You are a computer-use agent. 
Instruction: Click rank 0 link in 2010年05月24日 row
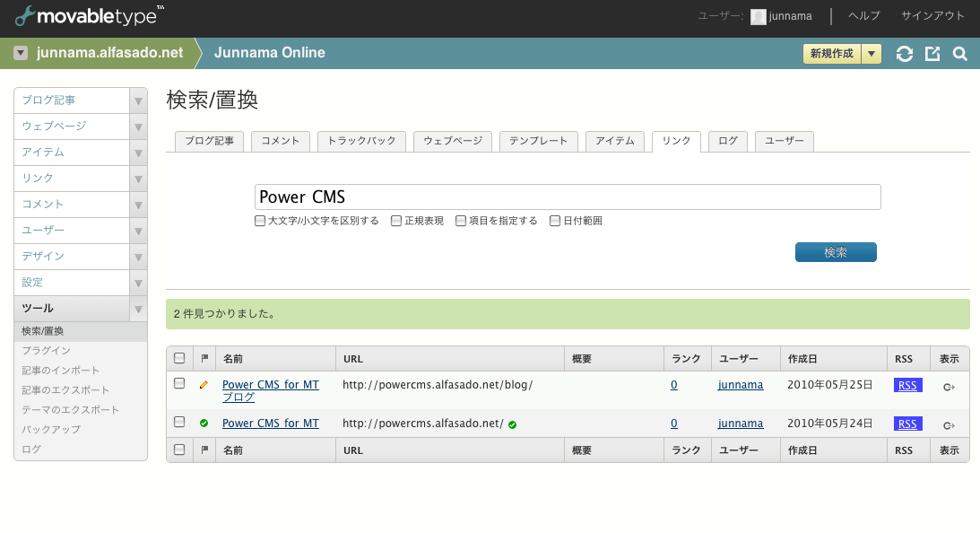click(x=673, y=424)
